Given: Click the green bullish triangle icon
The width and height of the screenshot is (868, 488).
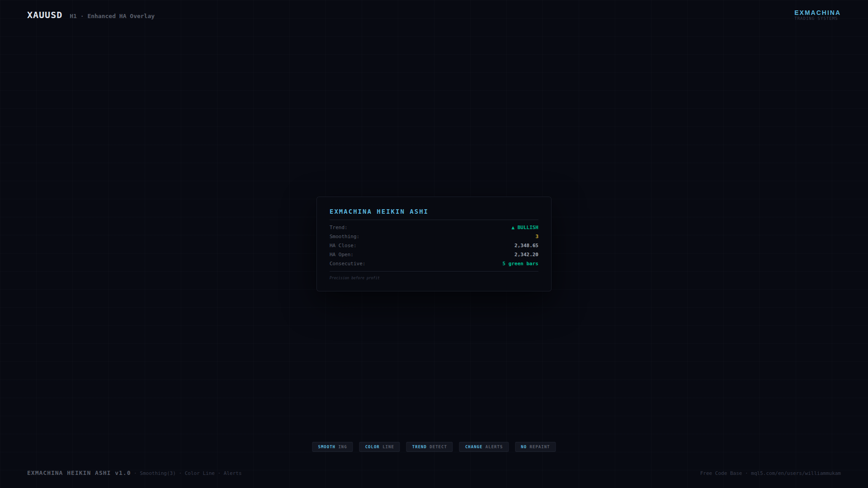Looking at the screenshot, I should (513, 228).
